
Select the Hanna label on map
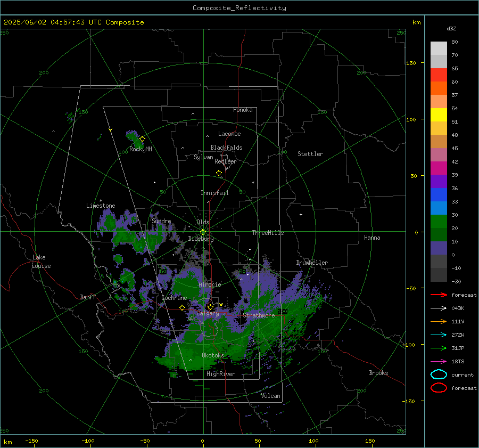(372, 238)
